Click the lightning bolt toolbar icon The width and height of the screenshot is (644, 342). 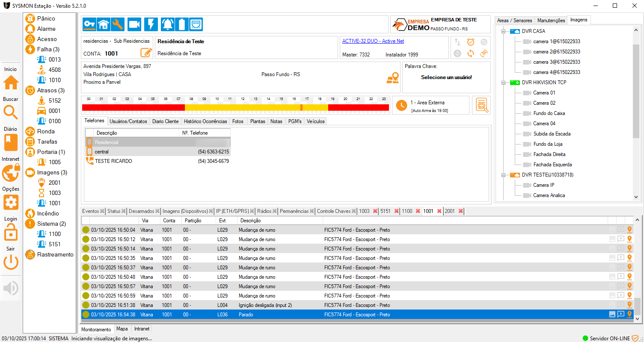click(x=151, y=24)
